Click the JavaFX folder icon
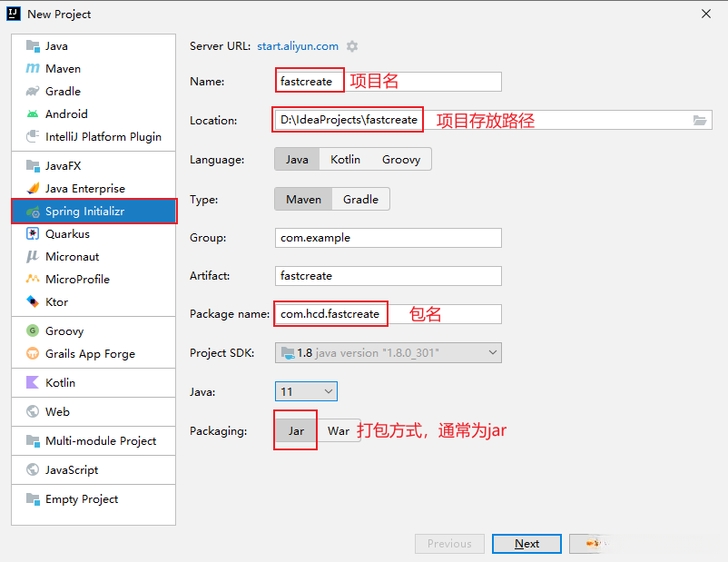Screen dimensions: 728x562 33,165
